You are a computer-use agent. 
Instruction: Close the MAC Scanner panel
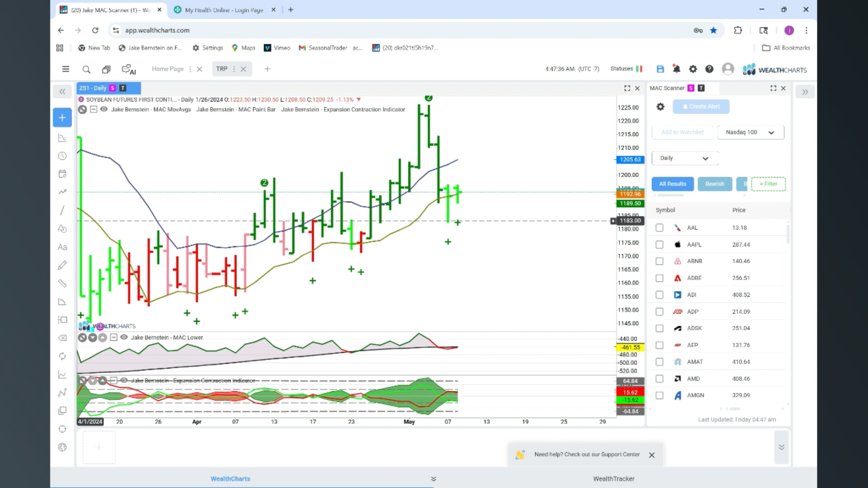click(783, 88)
